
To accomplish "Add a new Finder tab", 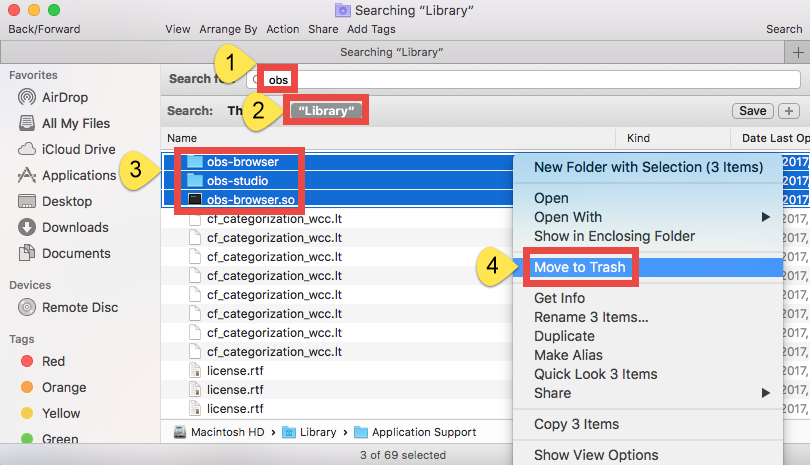I will tap(798, 52).
